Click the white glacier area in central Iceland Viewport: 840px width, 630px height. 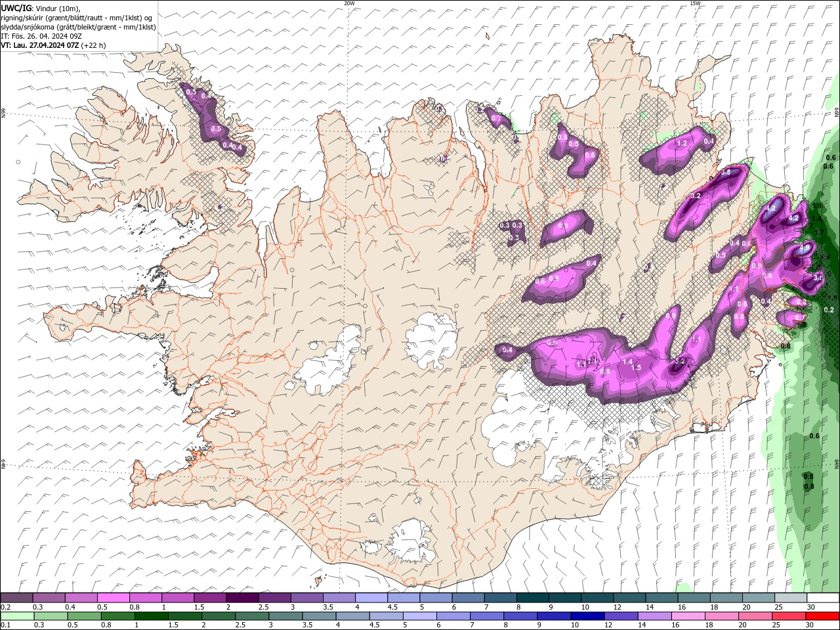[x=432, y=340]
